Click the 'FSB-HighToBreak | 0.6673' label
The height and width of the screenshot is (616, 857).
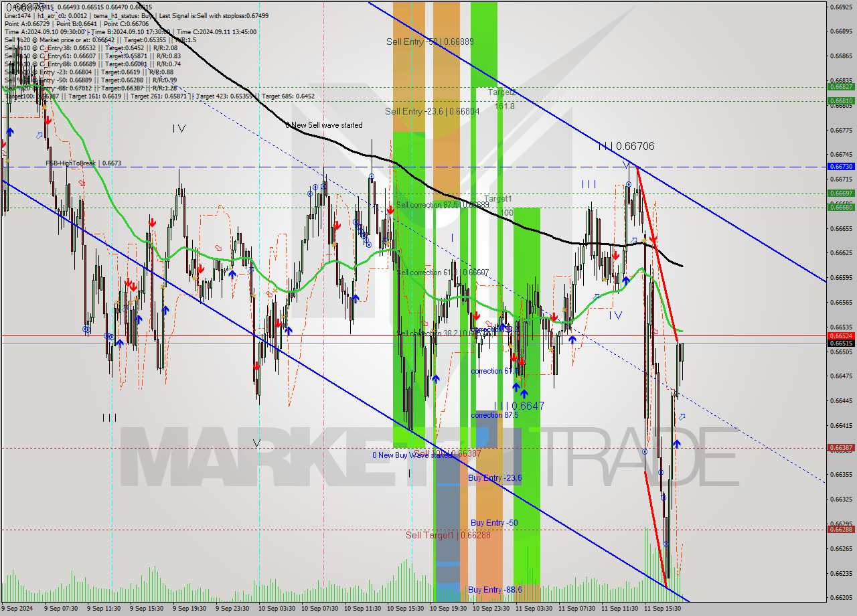click(83, 163)
